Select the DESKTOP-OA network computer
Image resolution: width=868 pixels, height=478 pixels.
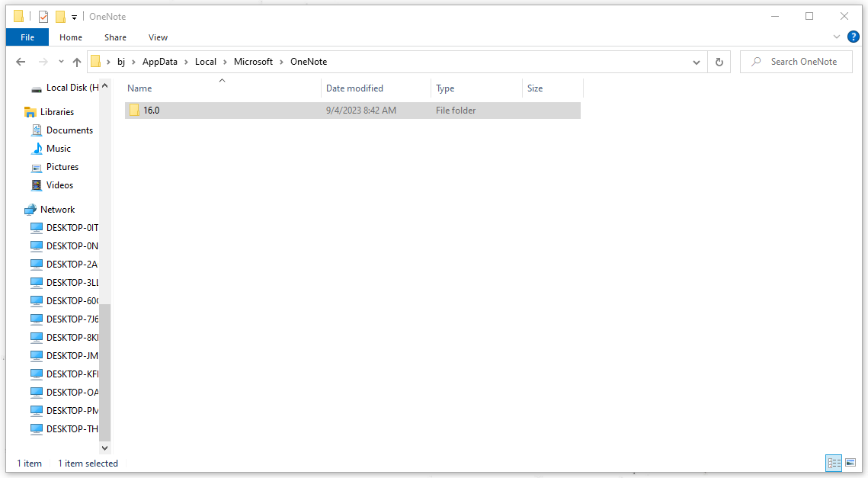point(72,392)
